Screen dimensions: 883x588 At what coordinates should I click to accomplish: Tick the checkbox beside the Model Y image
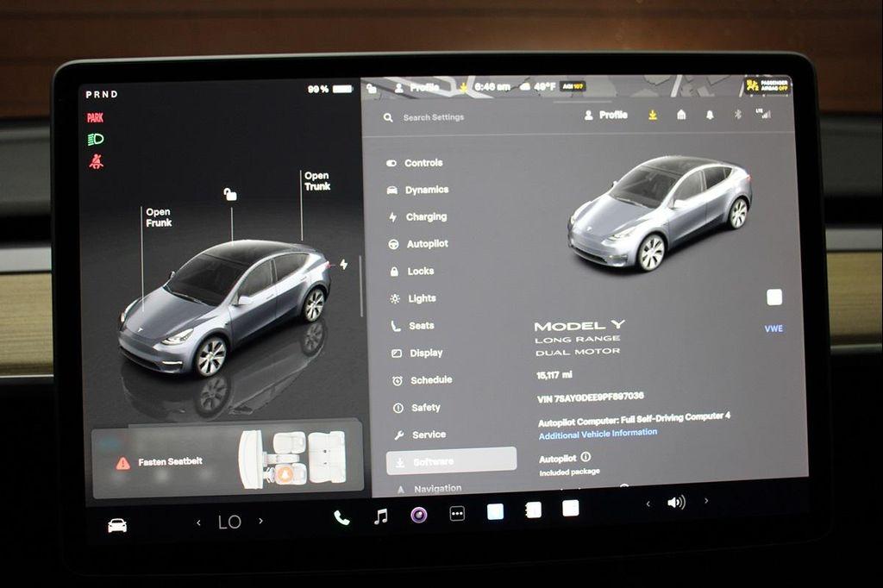tap(772, 296)
